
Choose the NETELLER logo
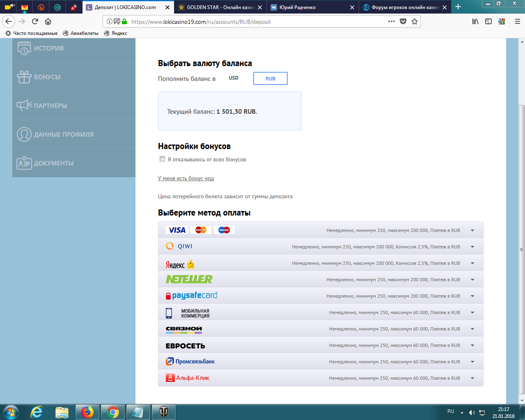tap(189, 279)
